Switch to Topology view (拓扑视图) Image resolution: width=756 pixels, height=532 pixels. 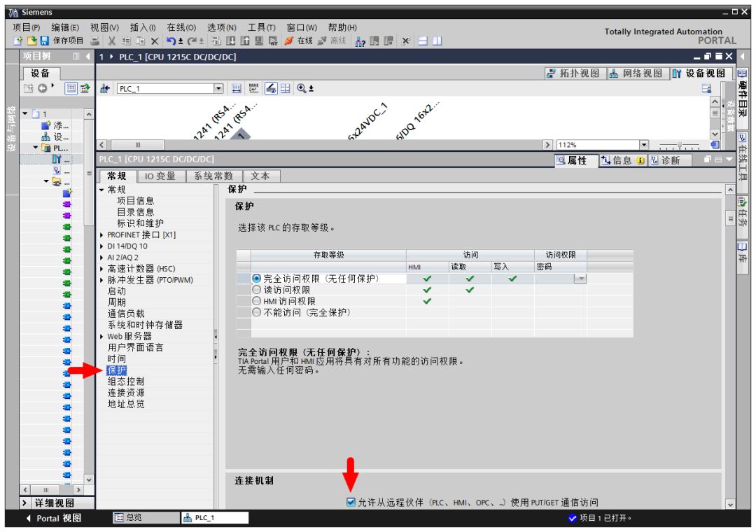(573, 73)
